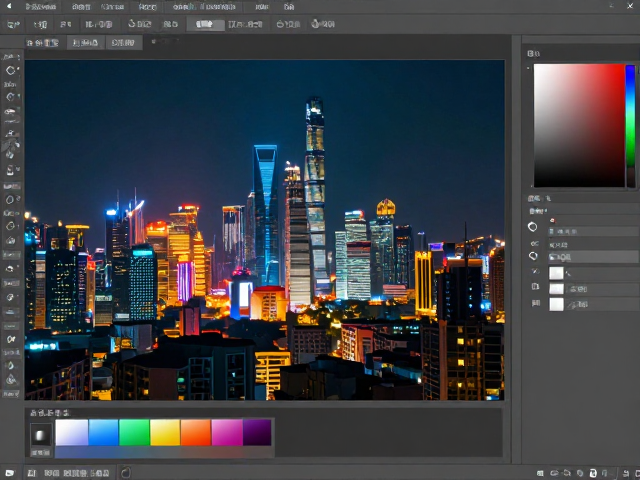
Task: Click the gradient strip below the swatches
Action: pyautogui.click(x=163, y=452)
